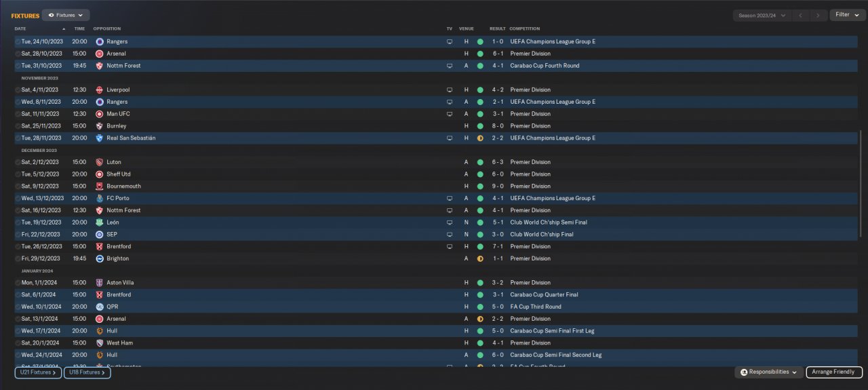The height and width of the screenshot is (390, 868).
Task: Click the draw indicator on Real San Sebastián row
Action: click(480, 138)
